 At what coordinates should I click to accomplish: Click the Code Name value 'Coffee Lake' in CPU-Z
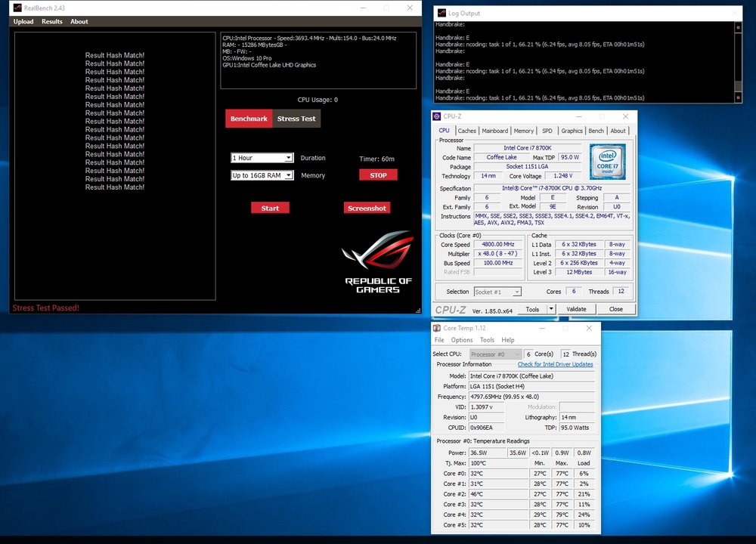click(x=501, y=157)
